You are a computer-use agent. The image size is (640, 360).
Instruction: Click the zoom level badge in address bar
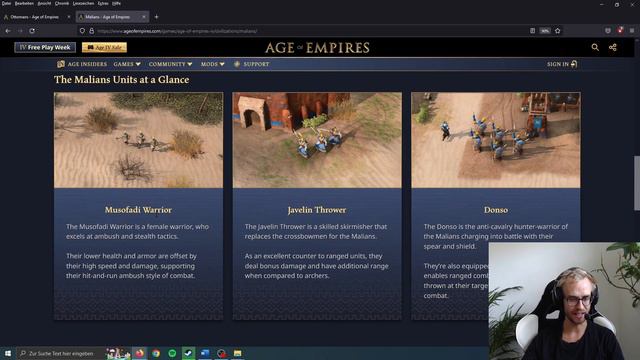(545, 31)
